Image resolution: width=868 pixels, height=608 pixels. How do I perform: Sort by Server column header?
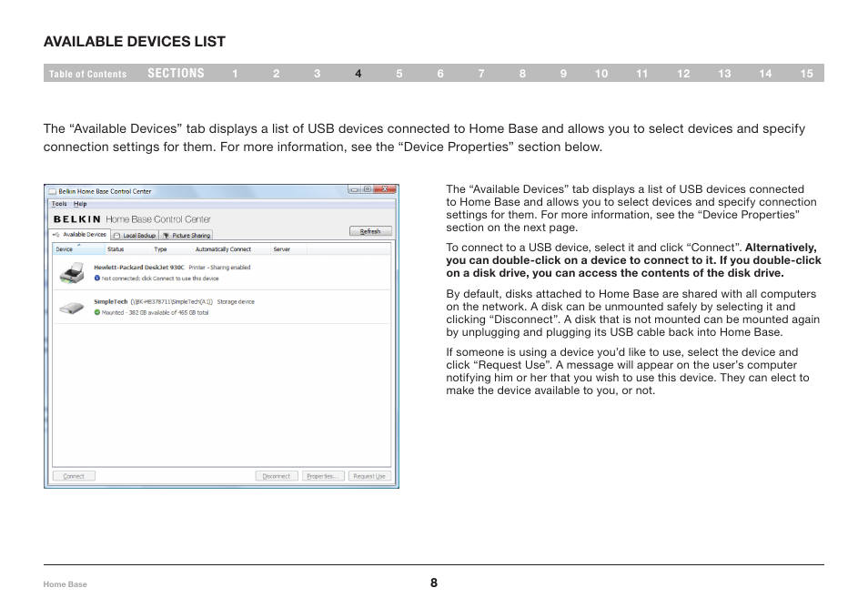[x=288, y=249]
